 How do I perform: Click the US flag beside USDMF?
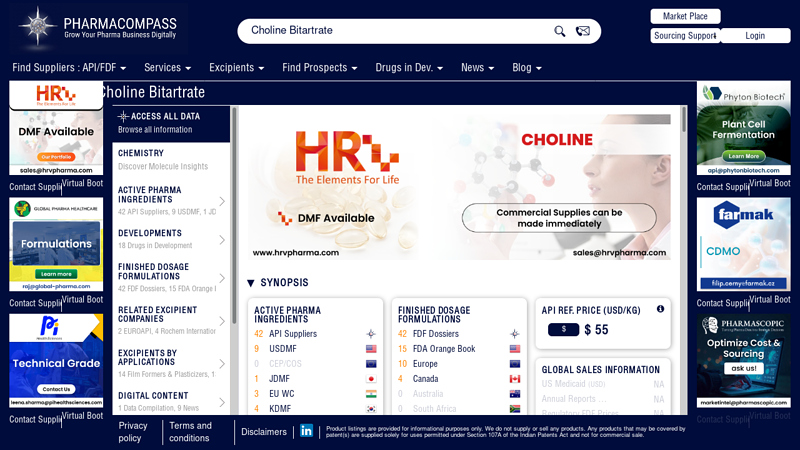(x=371, y=349)
